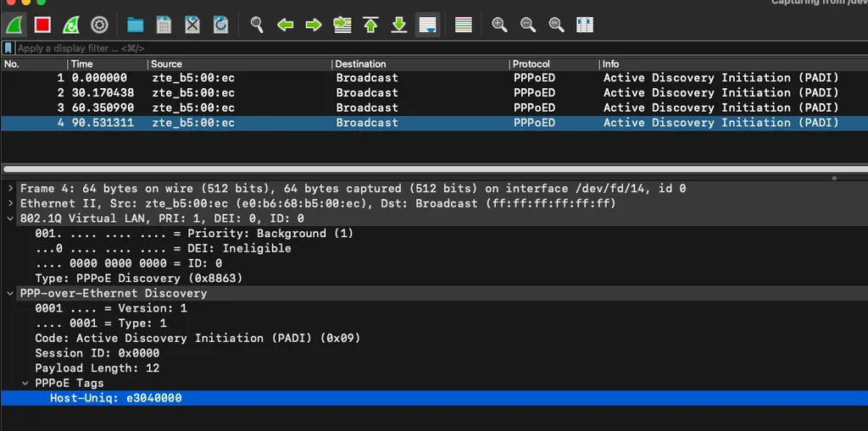Jump to the first packet

pyautogui.click(x=370, y=25)
